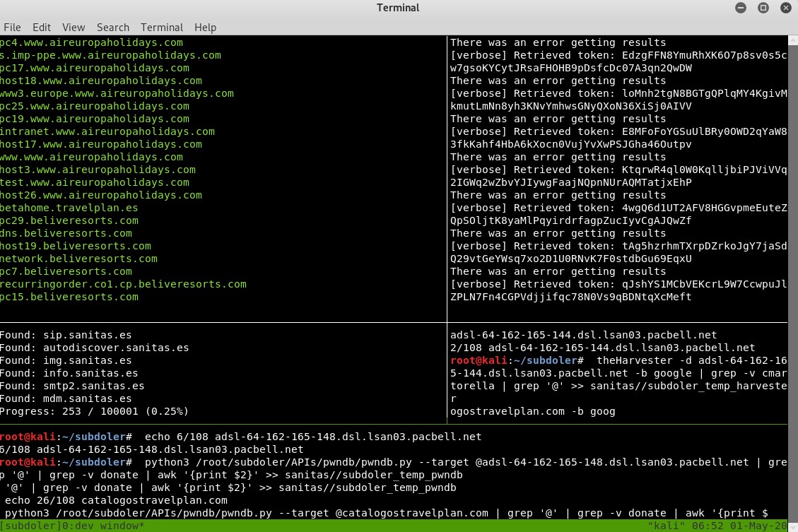Screen dimensions: 798x532
Task: Click 'Found: sip.sanitas.es' line
Action: (66, 335)
